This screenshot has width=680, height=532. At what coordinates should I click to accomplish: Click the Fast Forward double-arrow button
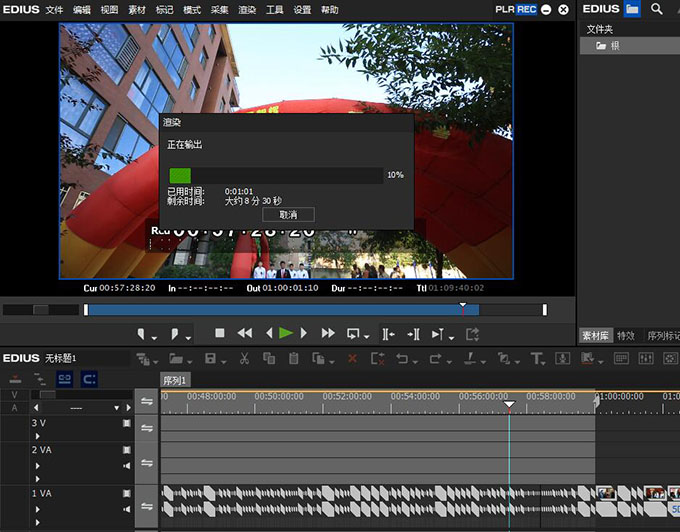(x=328, y=333)
